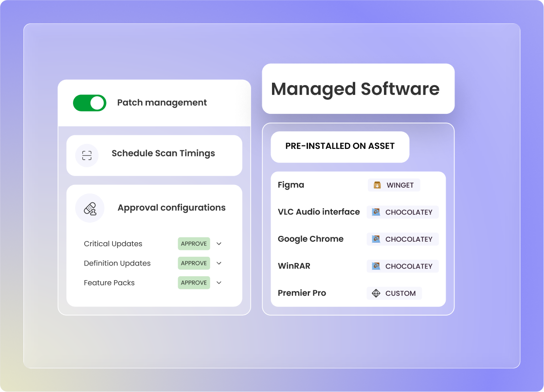Screen dimensions: 544x392
Task: Click the bandage icon for Approval configurations
Action: click(x=90, y=208)
